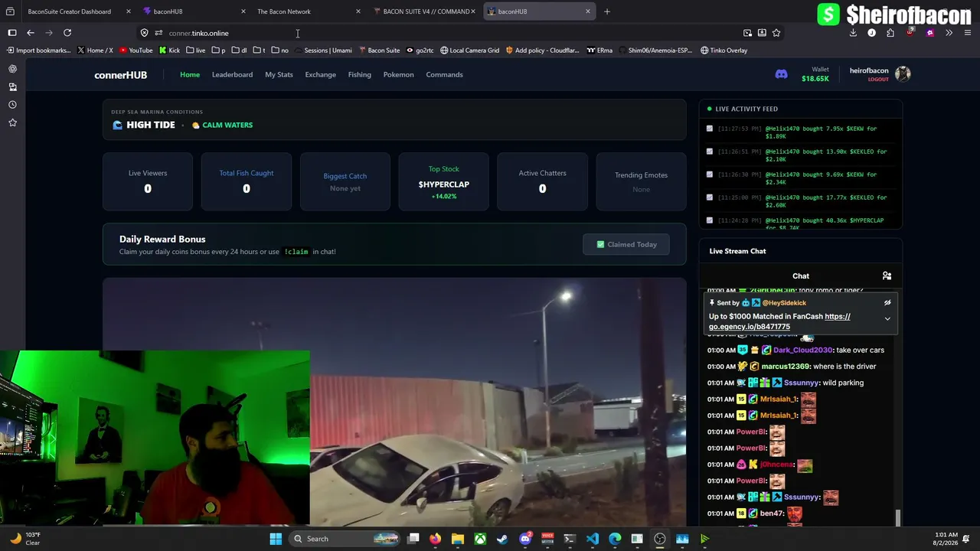This screenshot has width=980, height=551.
Task: Open the chat users list icon
Action: tap(887, 275)
